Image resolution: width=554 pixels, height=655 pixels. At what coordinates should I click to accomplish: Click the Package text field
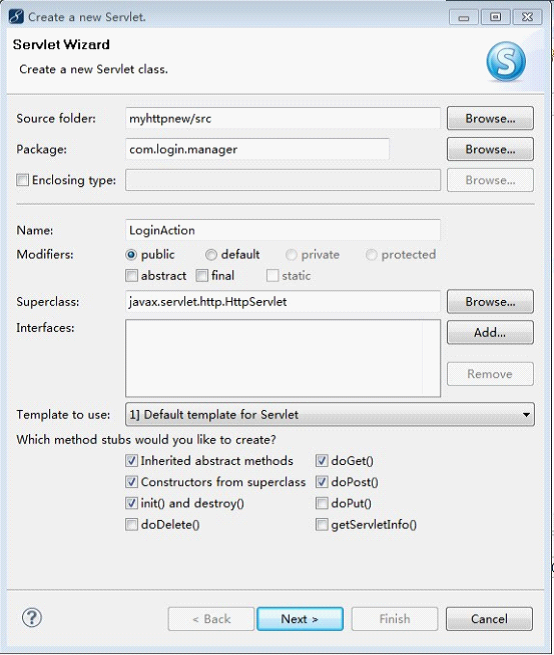[257, 149]
